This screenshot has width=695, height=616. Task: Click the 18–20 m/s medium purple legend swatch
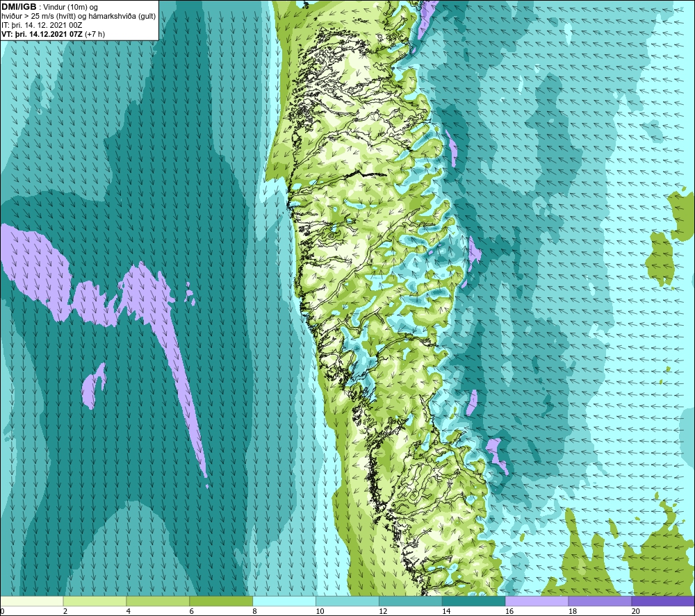600,601
